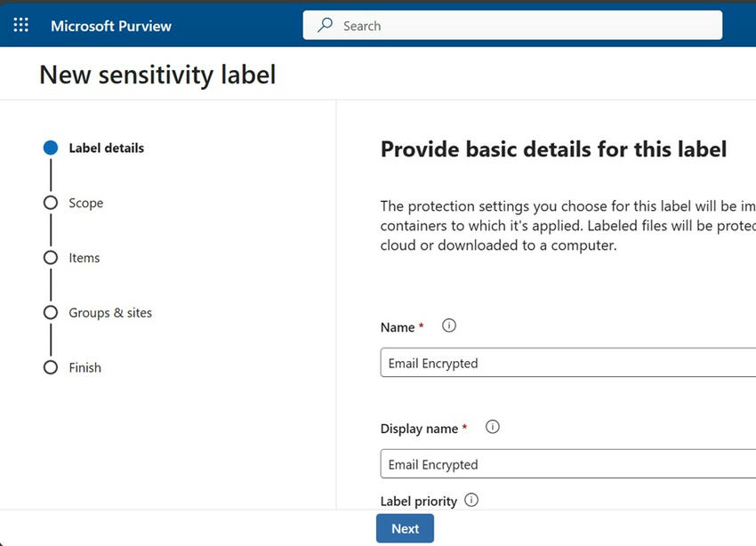The image size is (756, 546).
Task: Click the Finish step circle
Action: (51, 367)
